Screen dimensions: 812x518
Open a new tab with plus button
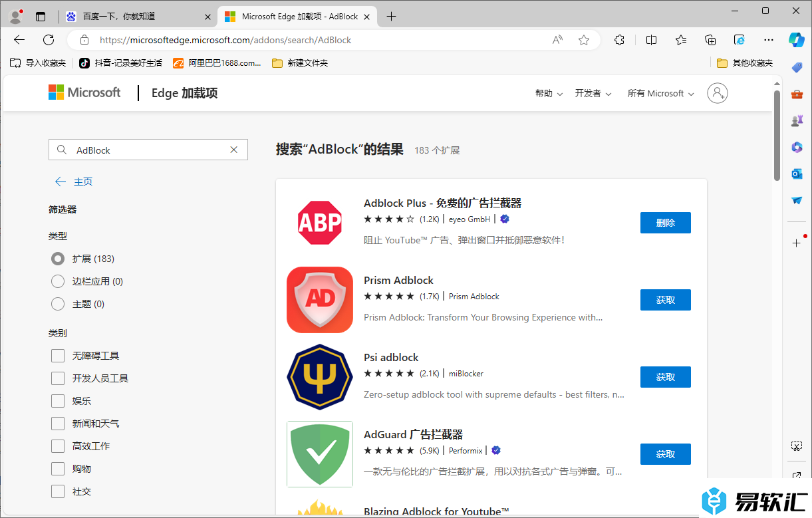point(391,17)
